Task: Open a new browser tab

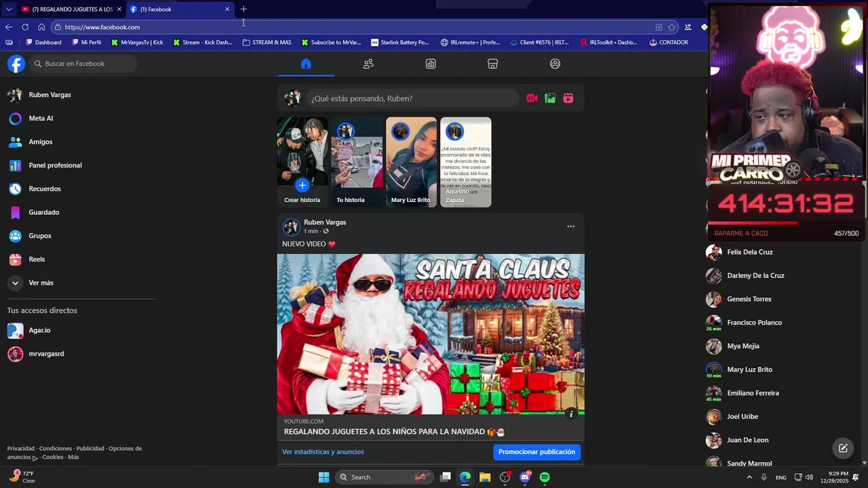Action: 243,9
